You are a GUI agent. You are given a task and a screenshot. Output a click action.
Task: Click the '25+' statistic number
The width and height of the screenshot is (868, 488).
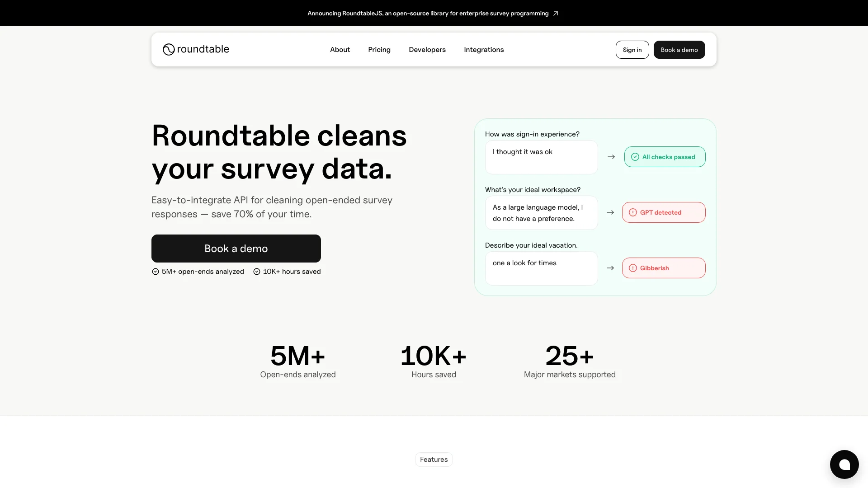(570, 356)
